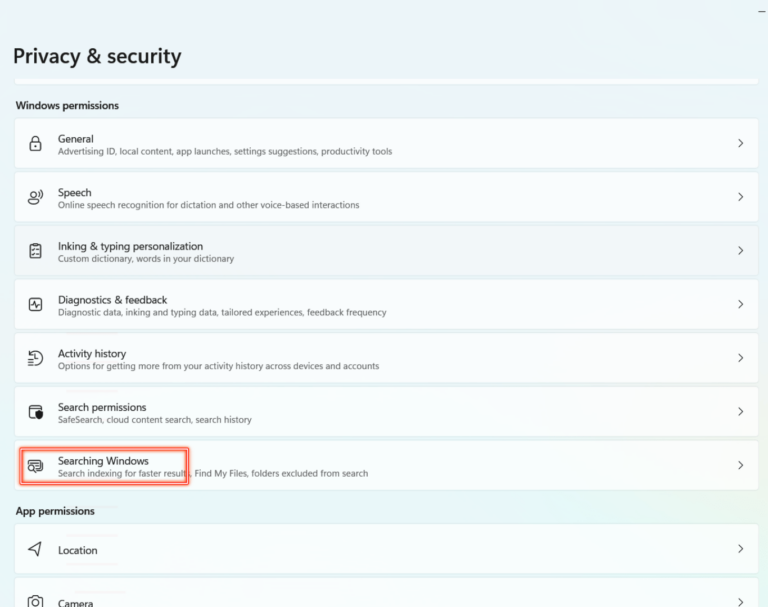Screen dimensions: 768x607
Task: Click the Camera icon at the bottom
Action: [36, 601]
